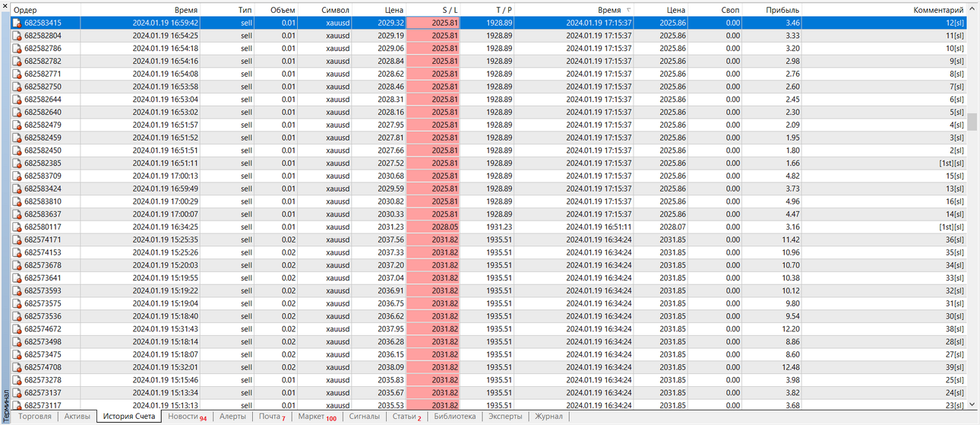The height and width of the screenshot is (425, 980).
Task: Sort by the Объем column header
Action: tap(277, 10)
